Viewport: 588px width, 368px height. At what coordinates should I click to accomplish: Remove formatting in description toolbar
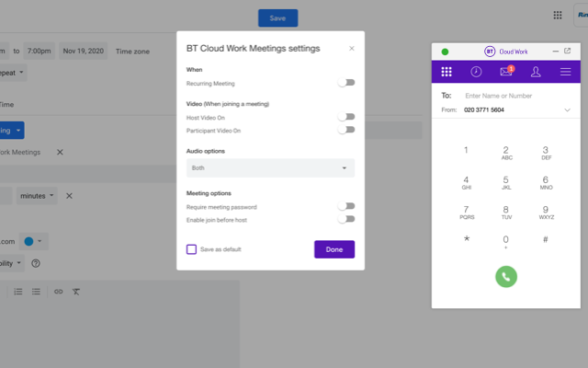tap(76, 292)
